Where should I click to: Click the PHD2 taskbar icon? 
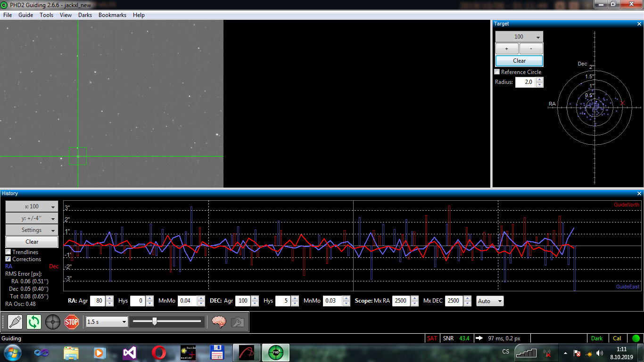(x=276, y=353)
